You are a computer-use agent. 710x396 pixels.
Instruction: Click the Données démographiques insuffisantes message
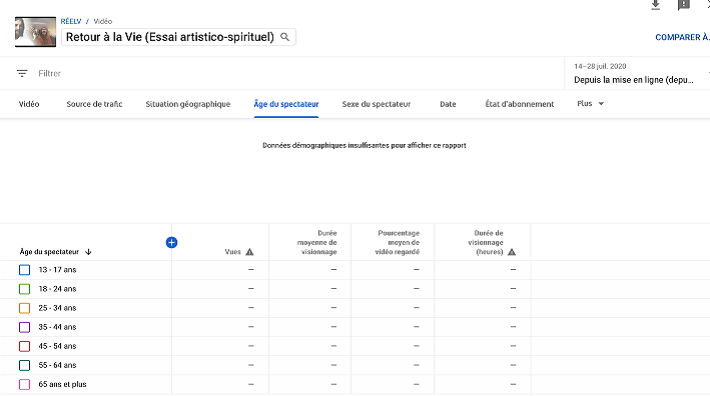tap(365, 145)
